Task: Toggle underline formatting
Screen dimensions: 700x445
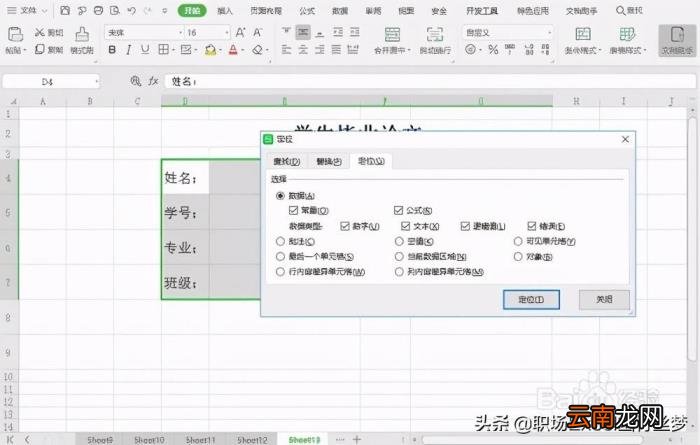Action: 145,50
